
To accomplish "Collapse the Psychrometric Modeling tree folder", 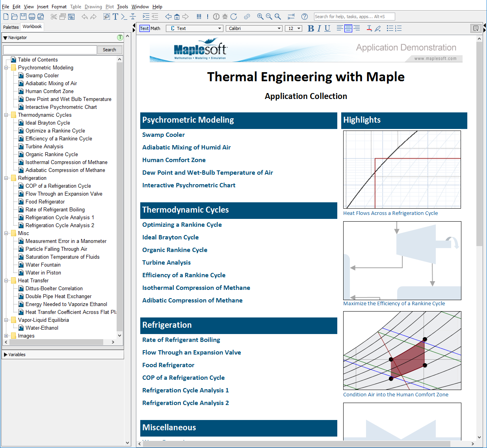I will pos(6,68).
